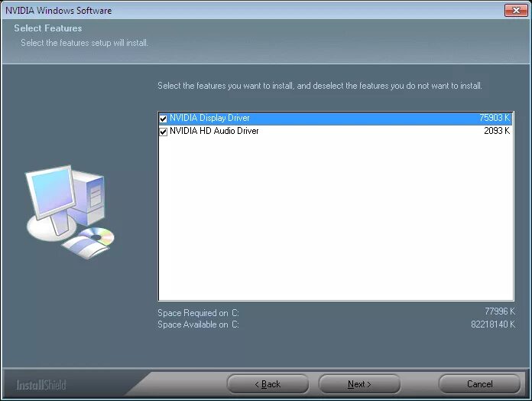Go to the next step with Next
The height and width of the screenshot is (401, 532).
[359, 384]
